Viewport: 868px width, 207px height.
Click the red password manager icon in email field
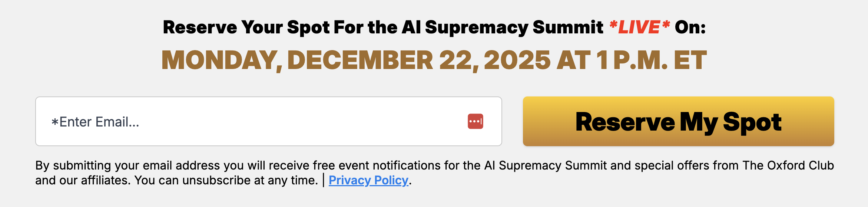coord(475,121)
